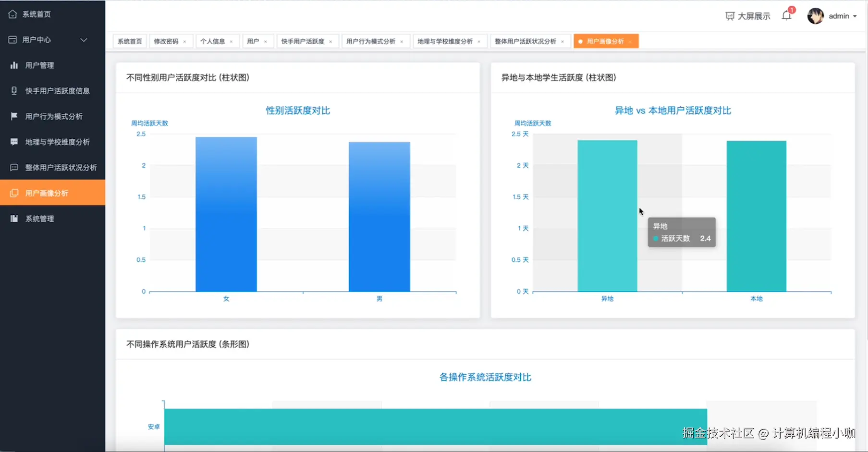868x452 pixels.
Task: Open 系统管理 in the sidebar
Action: (x=52, y=219)
